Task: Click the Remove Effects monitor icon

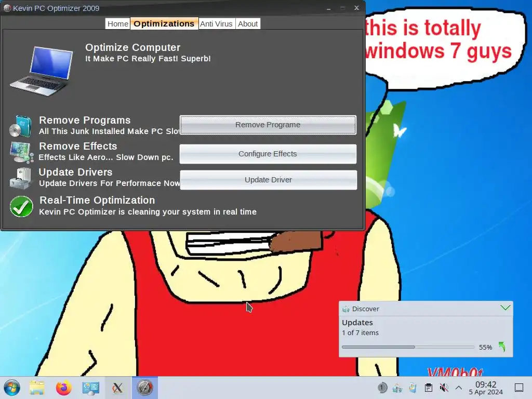Action: pyautogui.click(x=22, y=152)
